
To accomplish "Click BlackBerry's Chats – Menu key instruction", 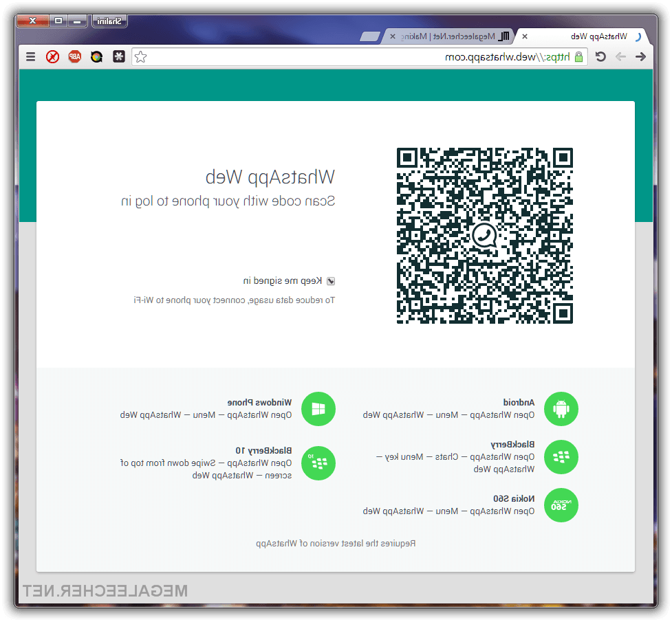I will (455, 463).
